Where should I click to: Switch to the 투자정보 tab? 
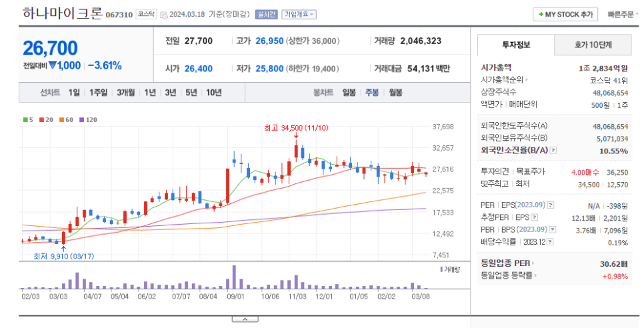click(516, 45)
